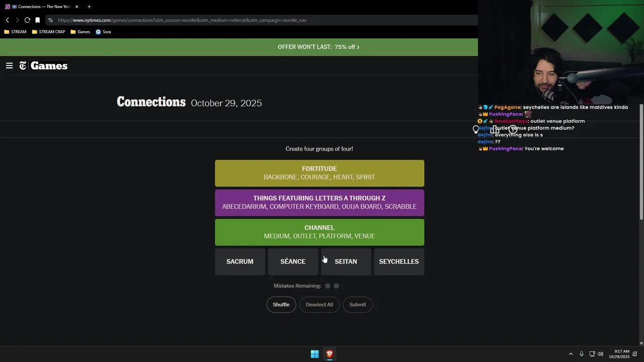Click the page vertical scrollbar
The height and width of the screenshot is (362, 644).
tap(641, 161)
